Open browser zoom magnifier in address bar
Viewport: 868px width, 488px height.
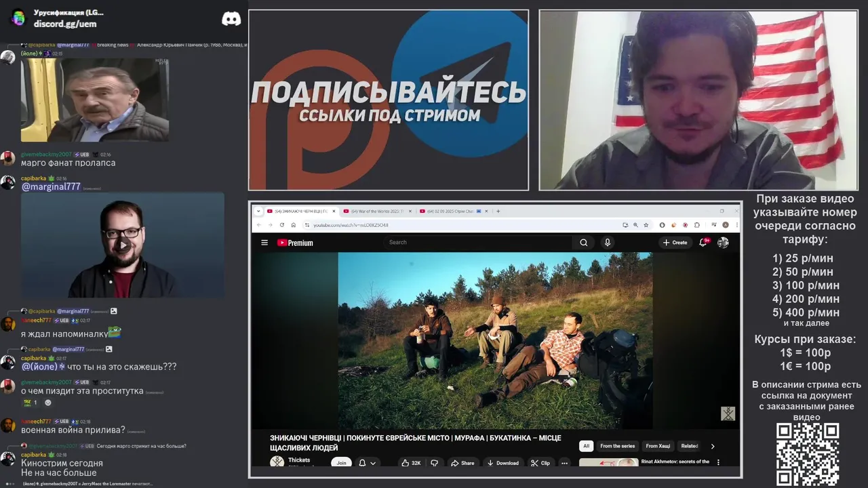pyautogui.click(x=635, y=225)
